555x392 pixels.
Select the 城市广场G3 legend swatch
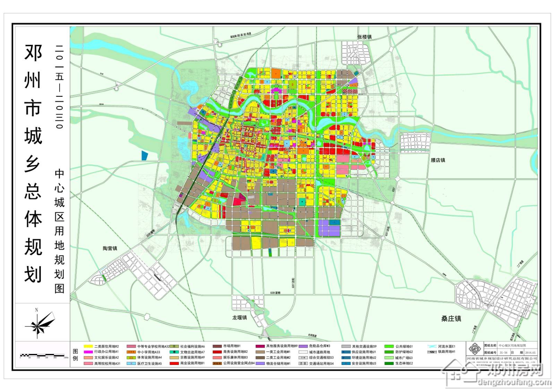[389, 358]
